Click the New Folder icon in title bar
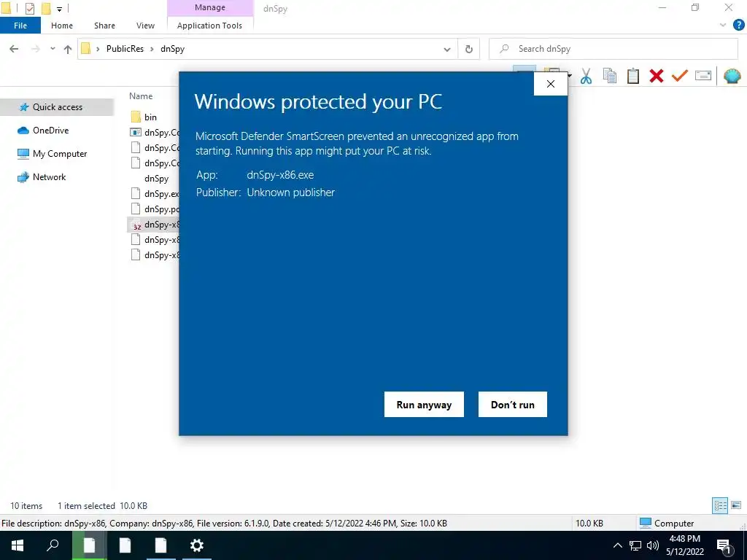This screenshot has height=560, width=747. pos(46,8)
